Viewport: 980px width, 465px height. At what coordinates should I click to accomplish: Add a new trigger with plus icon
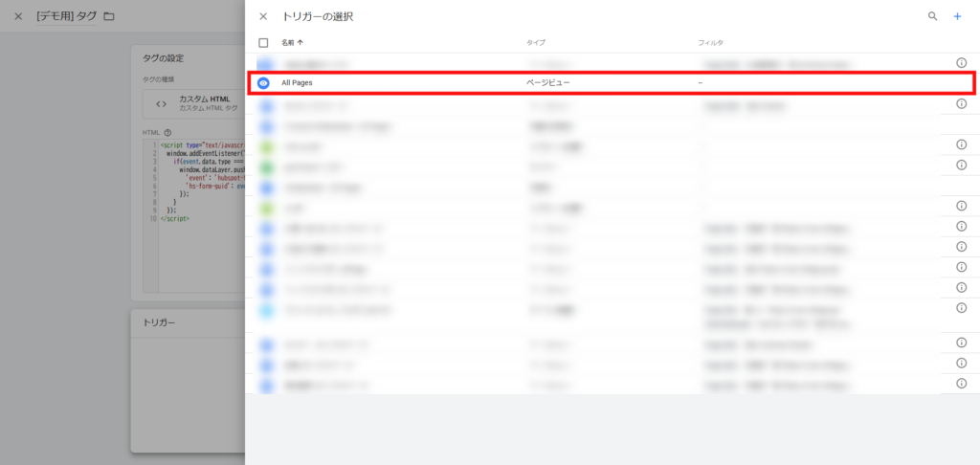(957, 17)
